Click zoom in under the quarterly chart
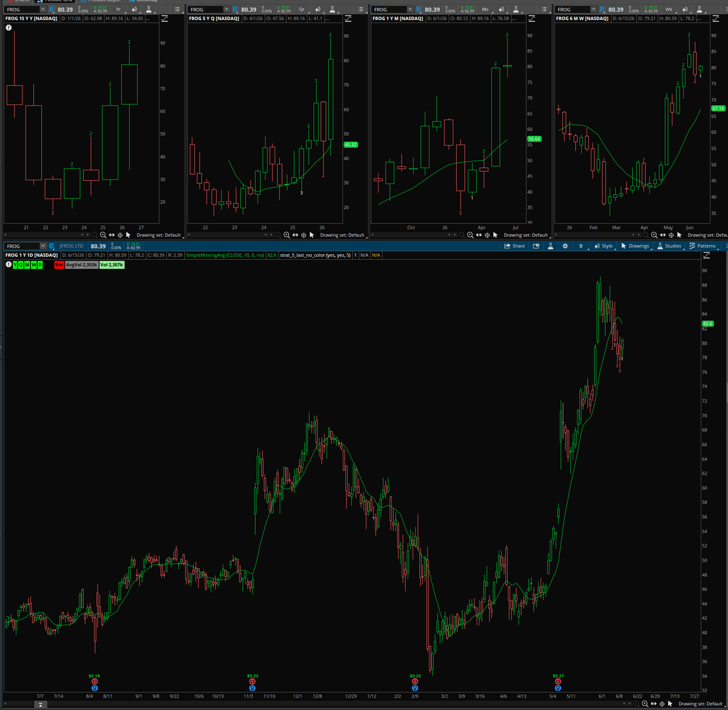The height and width of the screenshot is (710, 728). click(287, 235)
